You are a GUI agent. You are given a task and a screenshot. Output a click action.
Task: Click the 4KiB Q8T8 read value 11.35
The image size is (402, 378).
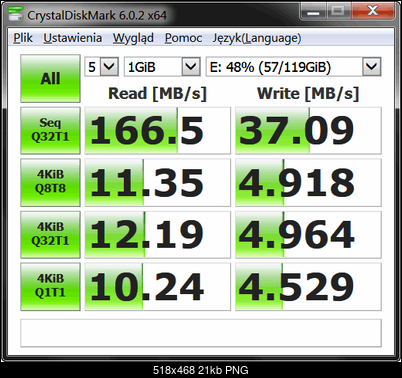tap(158, 182)
